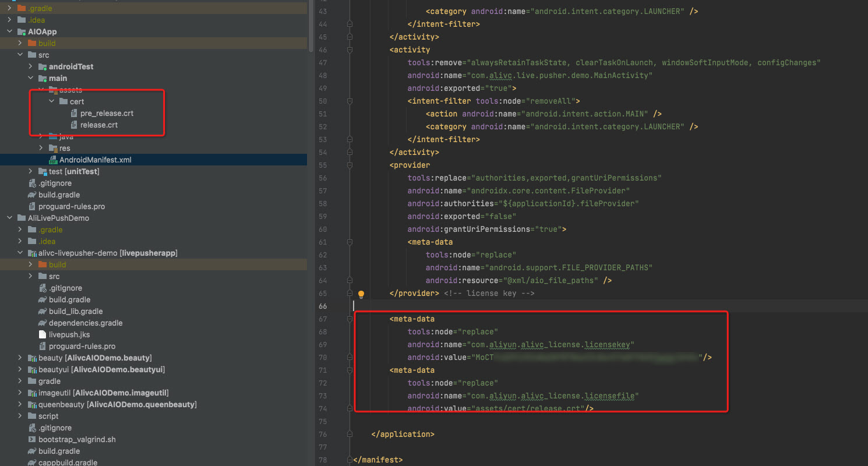The width and height of the screenshot is (868, 466).
Task: Click the alivc_license.licensekey name attribute
Action: click(x=521, y=345)
